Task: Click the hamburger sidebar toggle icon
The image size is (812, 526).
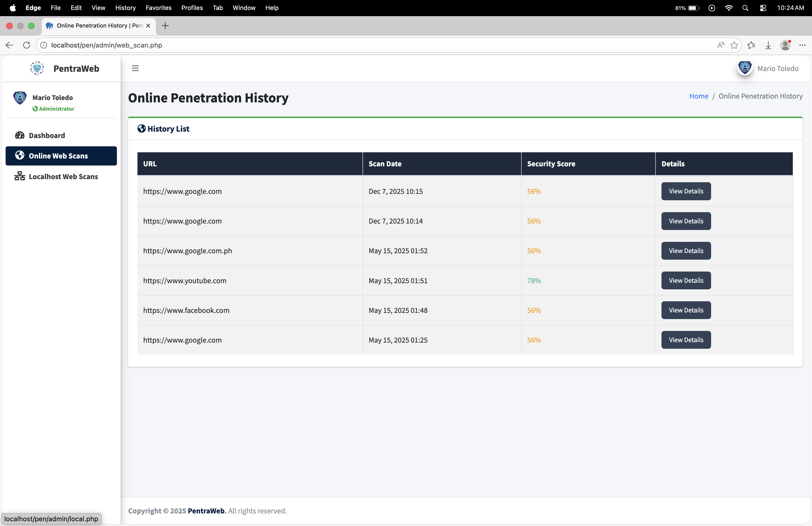Action: click(x=135, y=68)
